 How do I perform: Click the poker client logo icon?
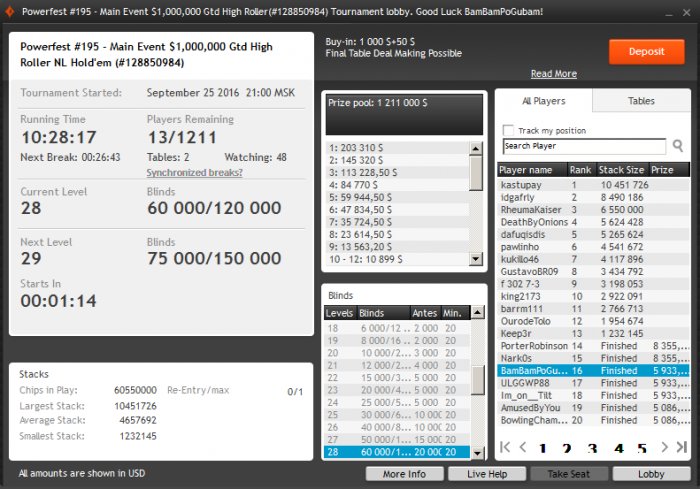point(10,11)
